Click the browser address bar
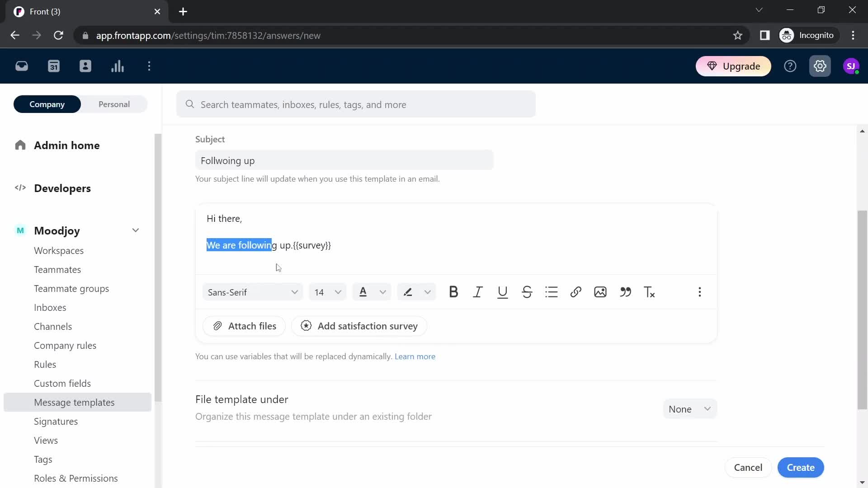This screenshot has width=868, height=488. click(407, 35)
